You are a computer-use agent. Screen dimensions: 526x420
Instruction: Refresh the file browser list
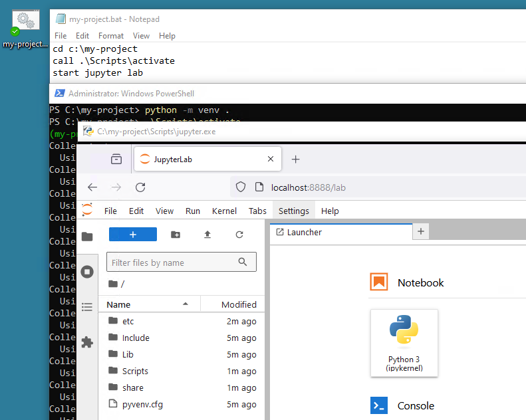click(x=239, y=235)
